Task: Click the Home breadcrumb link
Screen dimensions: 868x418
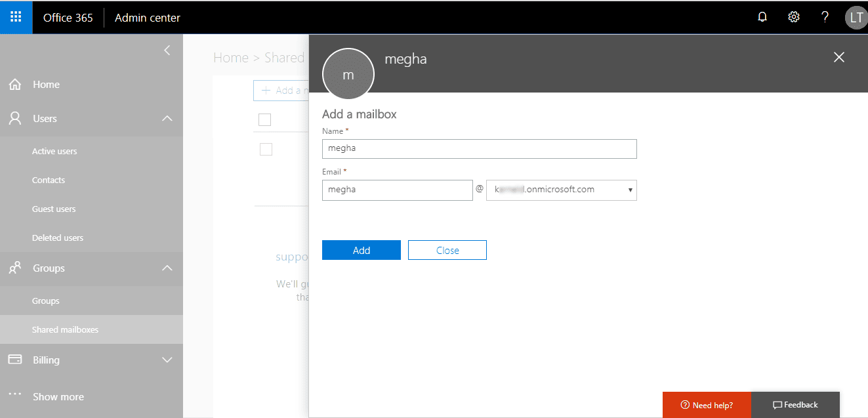Action: (231, 58)
